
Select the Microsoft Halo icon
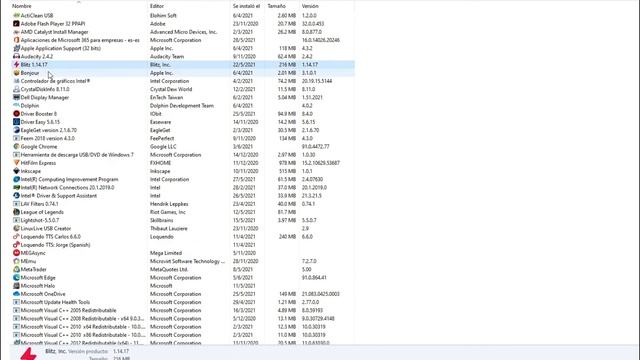(16, 286)
